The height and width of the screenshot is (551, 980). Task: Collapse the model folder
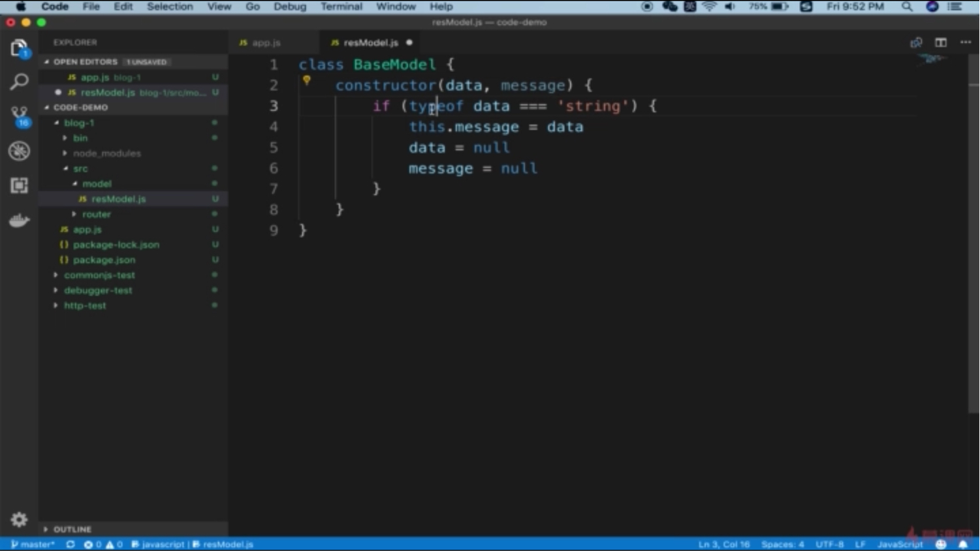pyautogui.click(x=74, y=184)
